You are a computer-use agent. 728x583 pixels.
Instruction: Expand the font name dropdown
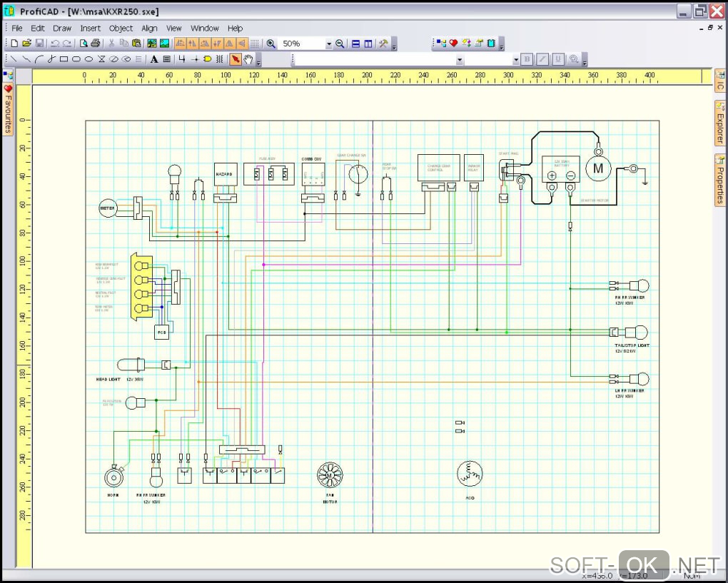click(x=459, y=60)
